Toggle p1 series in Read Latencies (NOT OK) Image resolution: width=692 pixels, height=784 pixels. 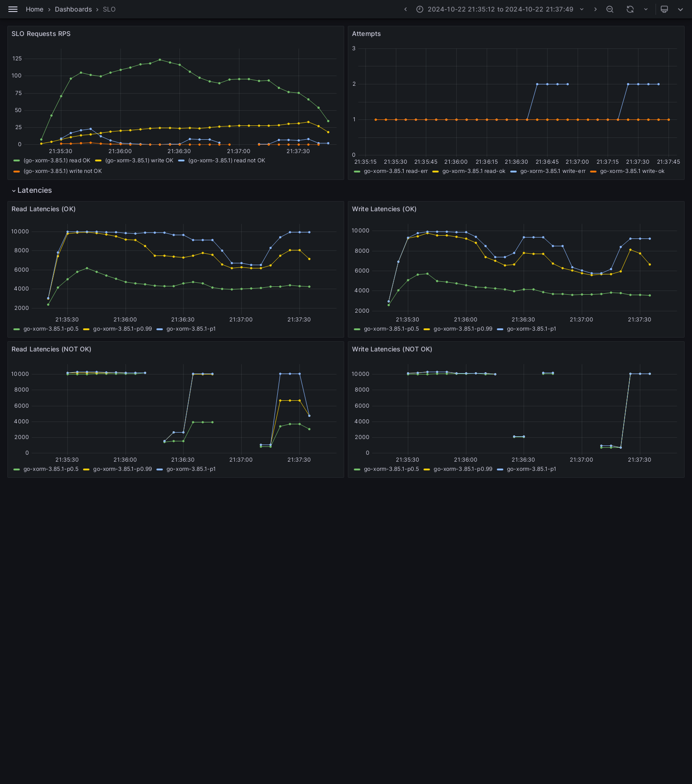[191, 469]
